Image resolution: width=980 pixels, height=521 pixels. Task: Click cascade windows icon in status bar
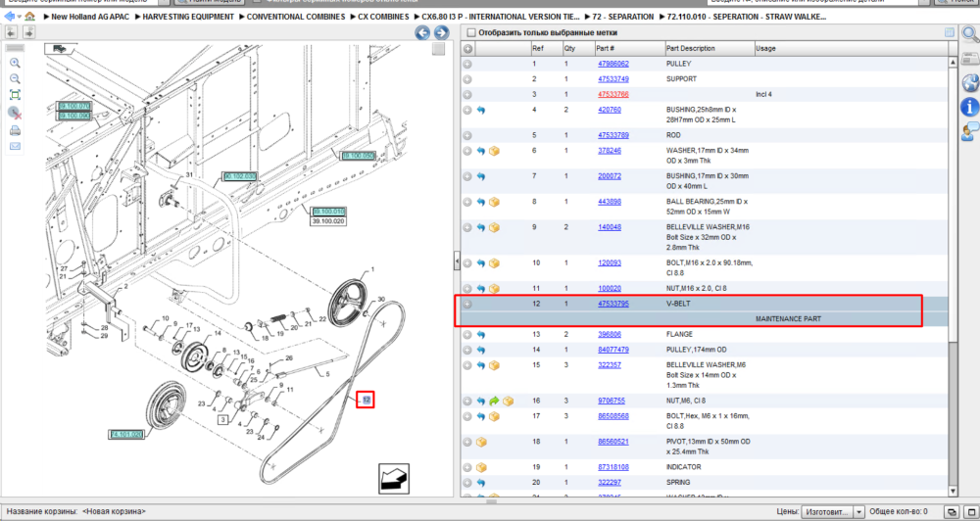tap(954, 511)
